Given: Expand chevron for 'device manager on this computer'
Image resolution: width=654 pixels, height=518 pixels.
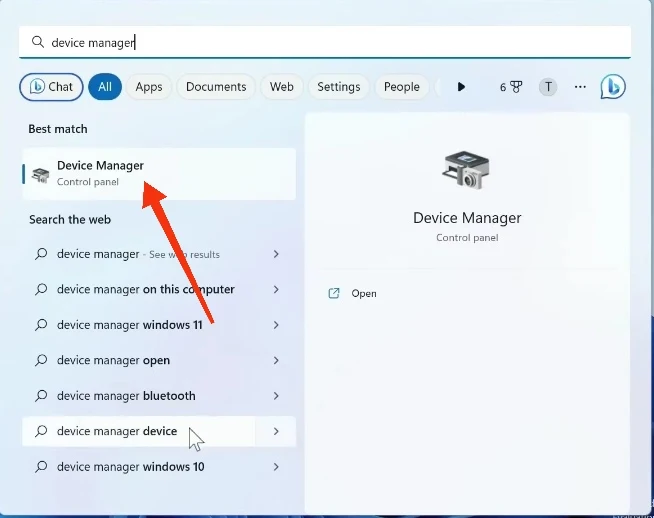Looking at the screenshot, I should [x=276, y=289].
